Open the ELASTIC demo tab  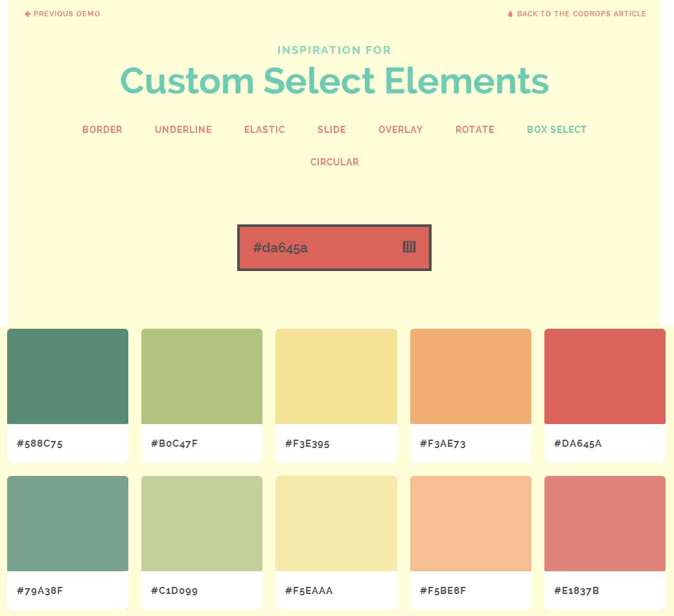click(x=264, y=130)
